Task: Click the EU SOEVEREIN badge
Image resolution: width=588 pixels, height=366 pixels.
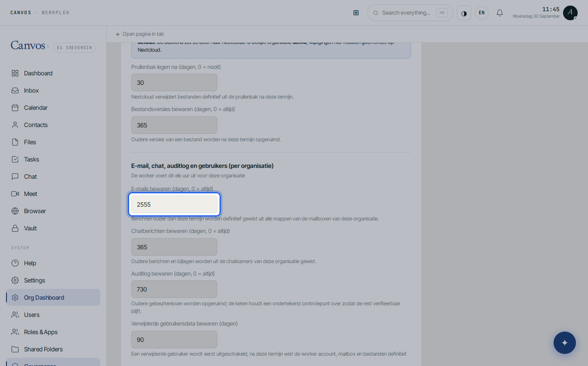Action: point(74,48)
